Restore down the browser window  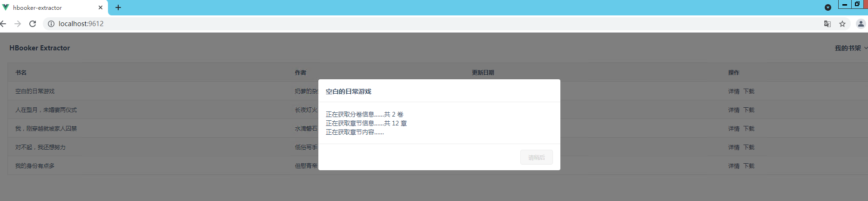(x=857, y=4)
